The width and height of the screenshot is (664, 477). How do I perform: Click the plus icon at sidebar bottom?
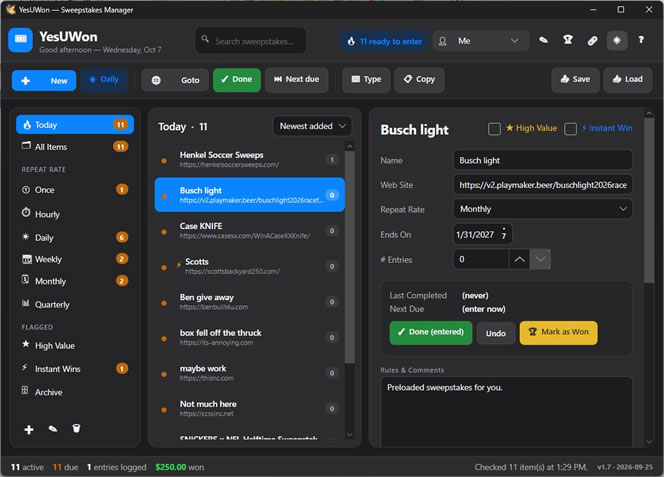pos(29,430)
